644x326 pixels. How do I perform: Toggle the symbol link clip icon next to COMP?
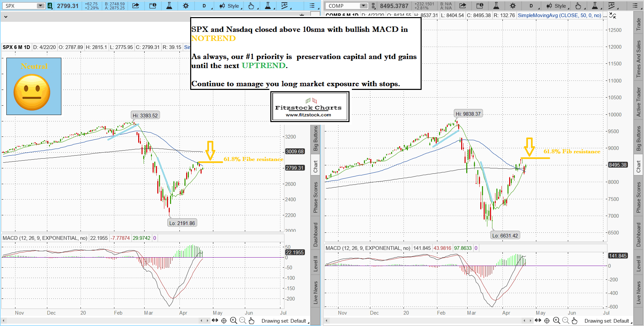[373, 6]
